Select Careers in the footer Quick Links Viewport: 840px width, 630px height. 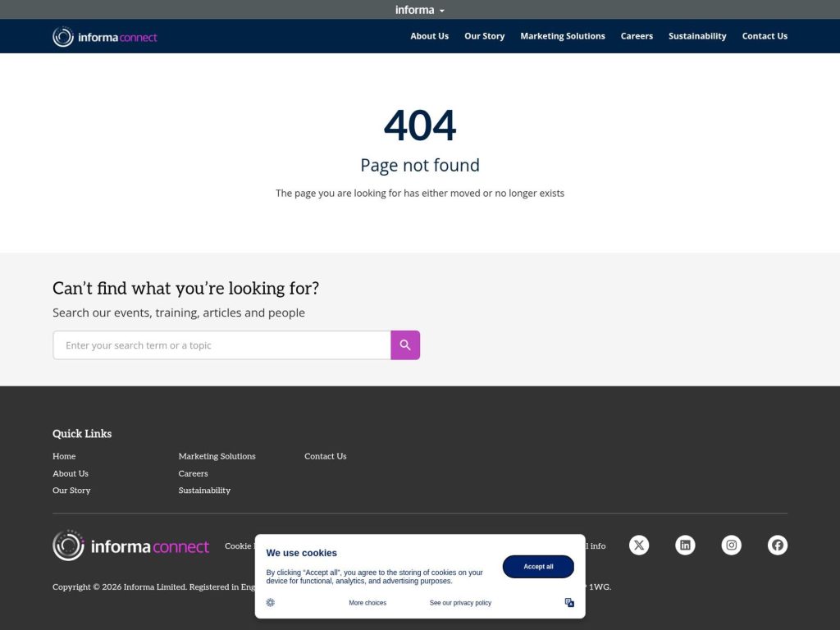193,473
